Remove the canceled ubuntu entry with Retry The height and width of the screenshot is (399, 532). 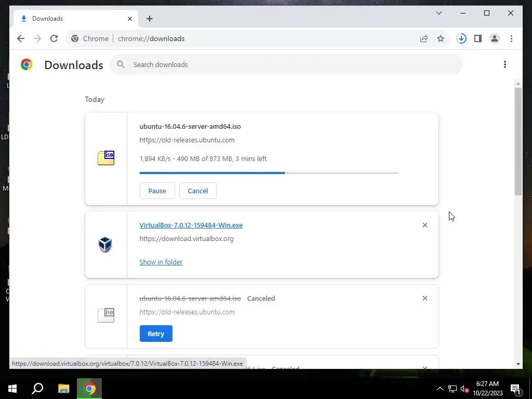pyautogui.click(x=425, y=298)
